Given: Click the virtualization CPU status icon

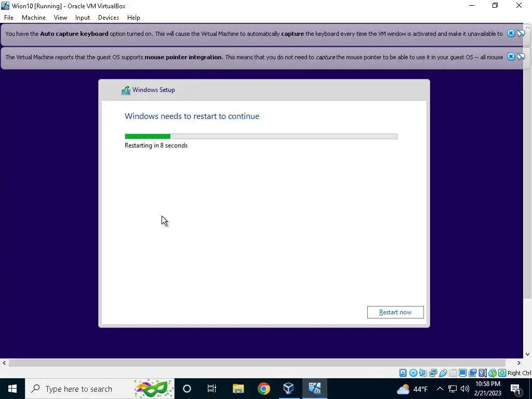Looking at the screenshot, I should 483,373.
